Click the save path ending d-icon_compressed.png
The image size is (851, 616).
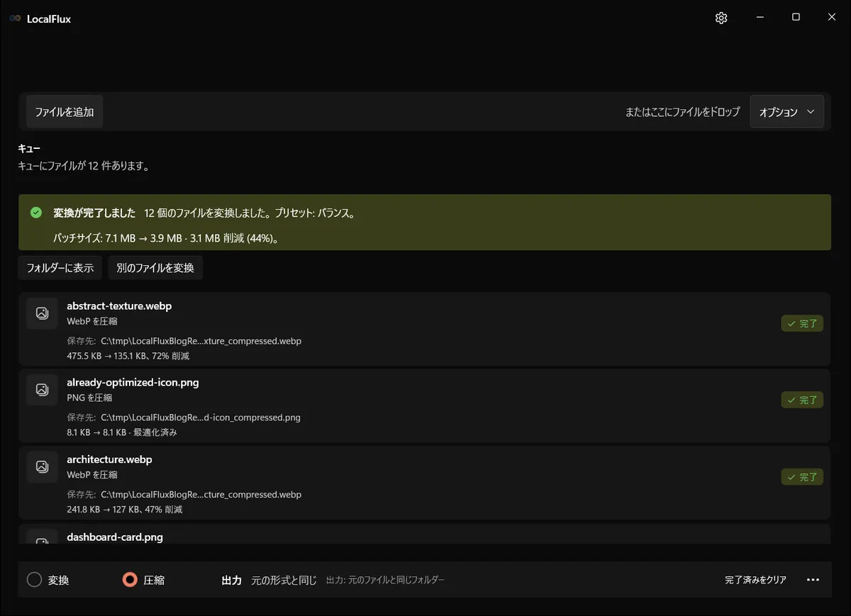[201, 418]
